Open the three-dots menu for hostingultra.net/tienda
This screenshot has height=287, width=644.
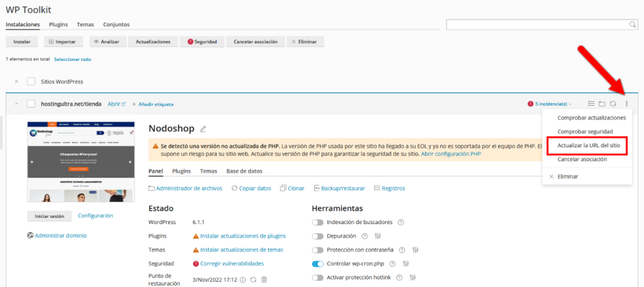(626, 104)
